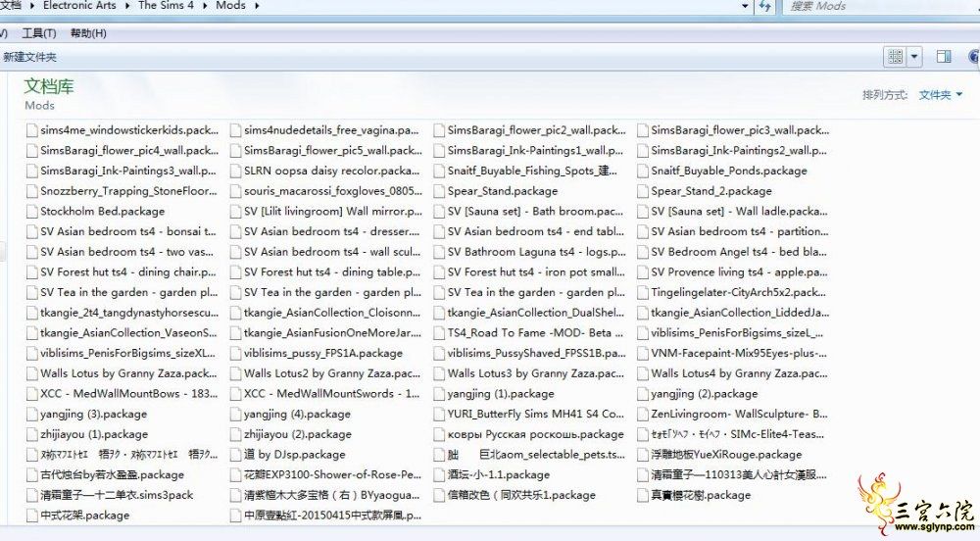Select file icon of sims4me_windowstickerkids.pack...
The width and height of the screenshot is (980, 541).
click(32, 130)
